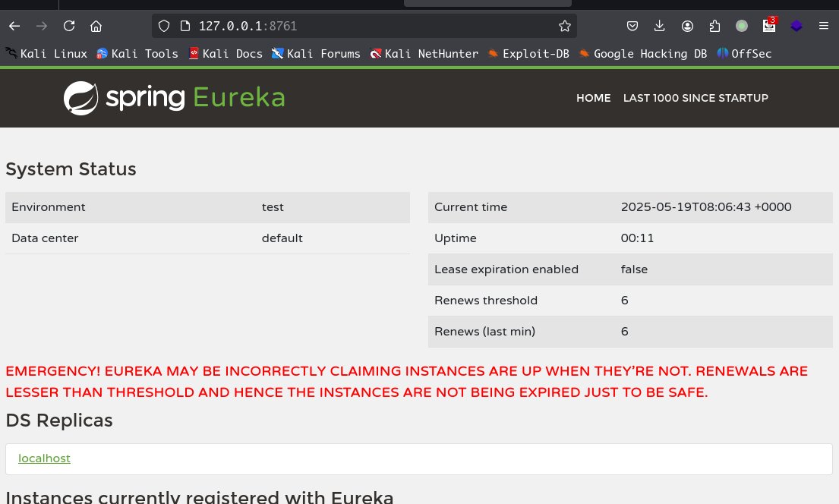The height and width of the screenshot is (504, 839).
Task: Open the Kali NetHunter bookmark
Action: (424, 53)
